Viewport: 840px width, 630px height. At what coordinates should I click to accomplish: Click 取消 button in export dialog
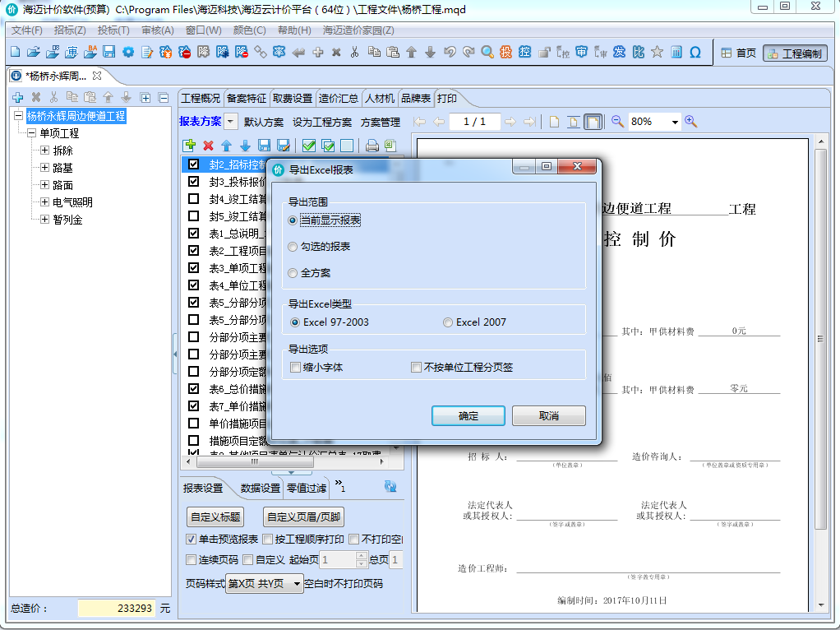point(548,415)
